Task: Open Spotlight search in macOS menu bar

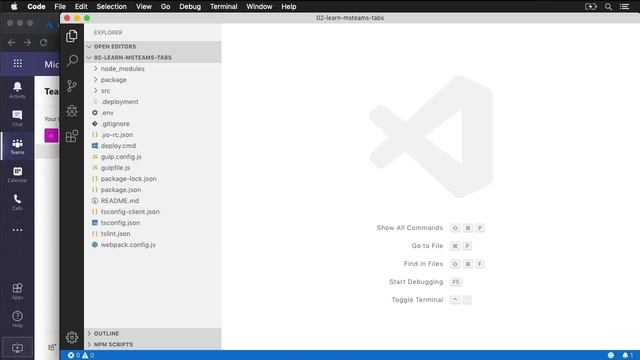Action: 608,7
